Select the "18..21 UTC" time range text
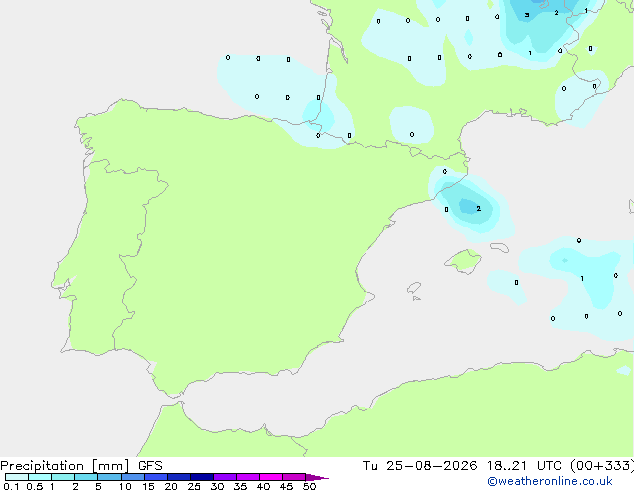The width and height of the screenshot is (634, 490). (x=524, y=466)
